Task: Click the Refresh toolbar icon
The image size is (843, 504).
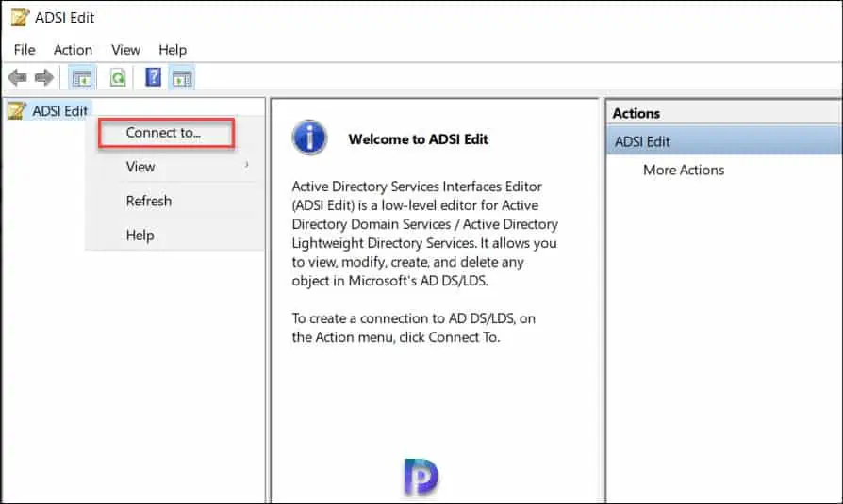Action: pyautogui.click(x=118, y=78)
